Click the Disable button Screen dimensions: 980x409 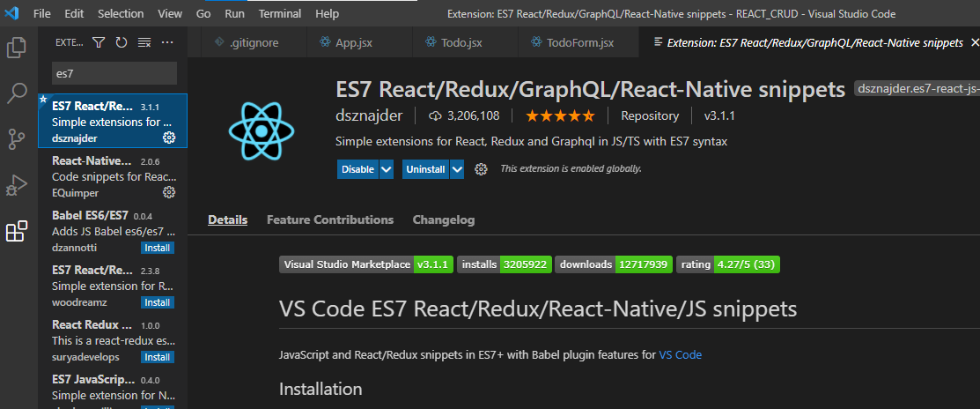coord(358,169)
